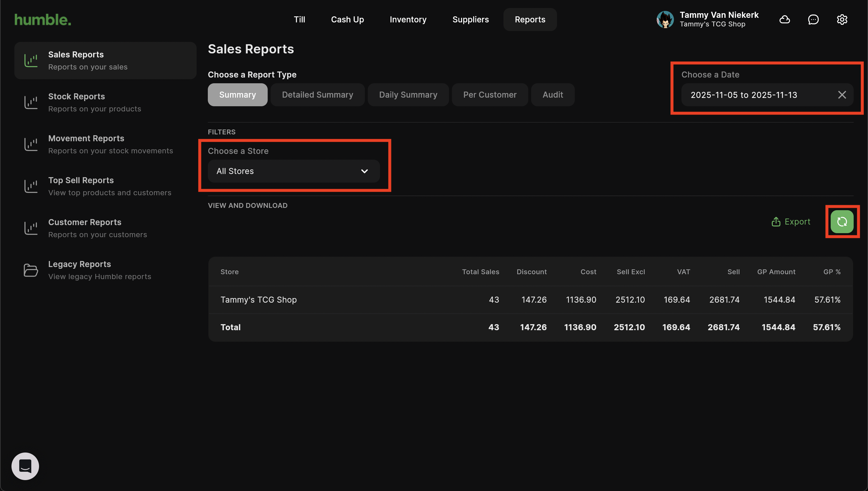868x491 pixels.
Task: Open the support chat widget bubble
Action: pyautogui.click(x=25, y=466)
